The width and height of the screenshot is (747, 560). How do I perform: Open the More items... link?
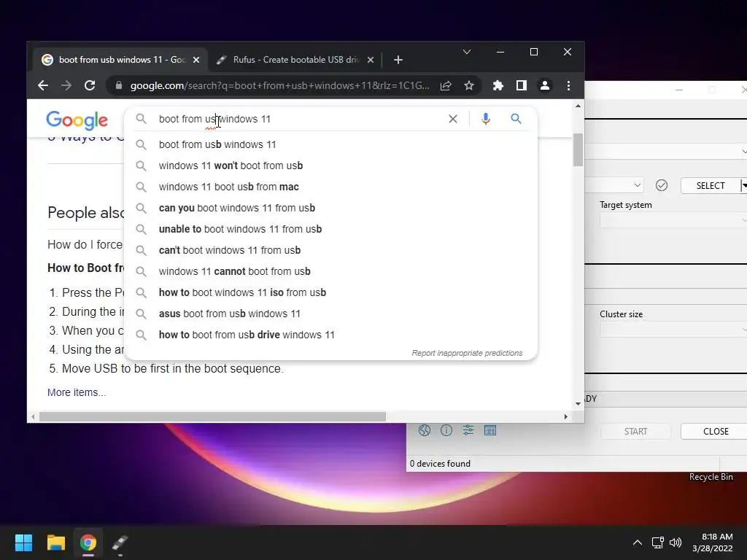pyautogui.click(x=77, y=392)
